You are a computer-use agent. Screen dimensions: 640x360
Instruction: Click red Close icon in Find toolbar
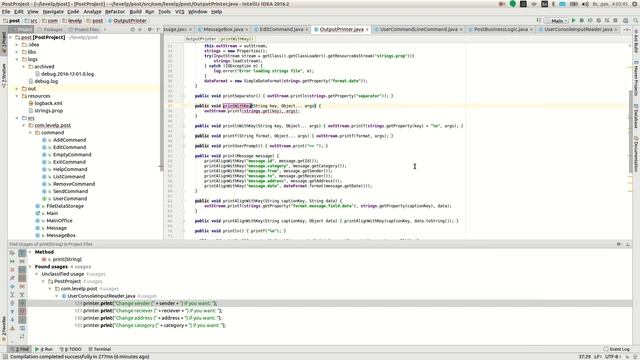pos(12,270)
